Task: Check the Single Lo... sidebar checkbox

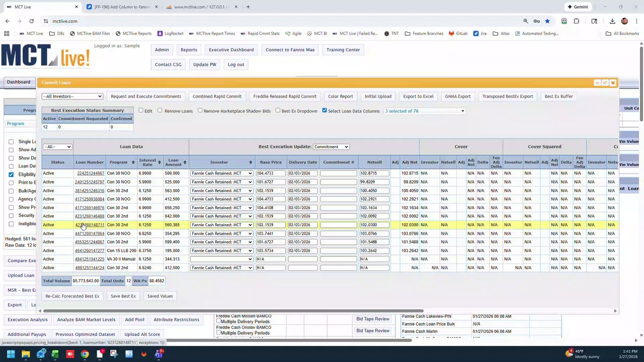Action: (11, 142)
